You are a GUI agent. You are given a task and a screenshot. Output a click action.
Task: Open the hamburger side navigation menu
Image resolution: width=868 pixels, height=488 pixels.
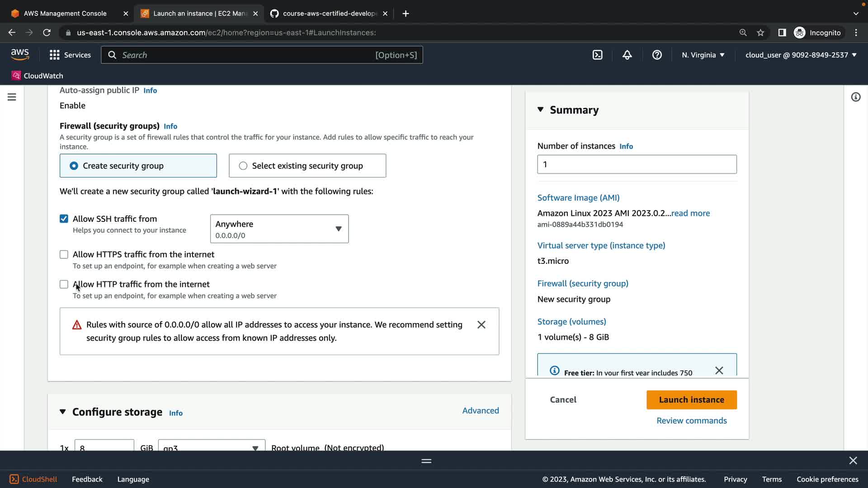coord(12,97)
